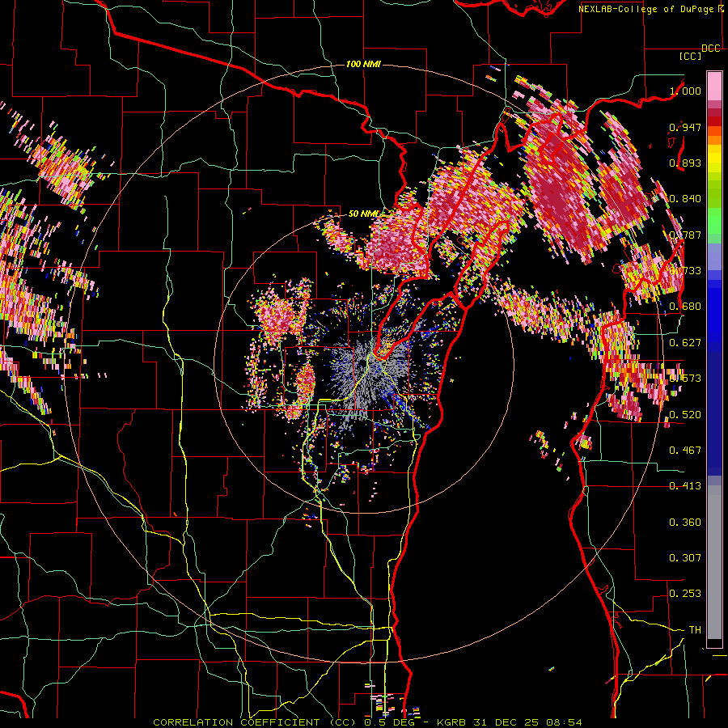Click the 0.520 legend value
Screen dimensions: 728x728
(x=685, y=415)
